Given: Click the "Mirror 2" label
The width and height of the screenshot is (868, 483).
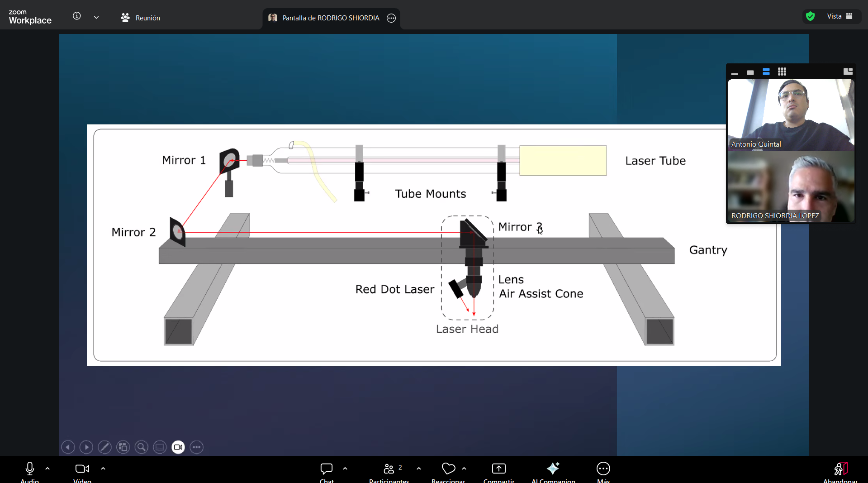Looking at the screenshot, I should click(x=133, y=232).
